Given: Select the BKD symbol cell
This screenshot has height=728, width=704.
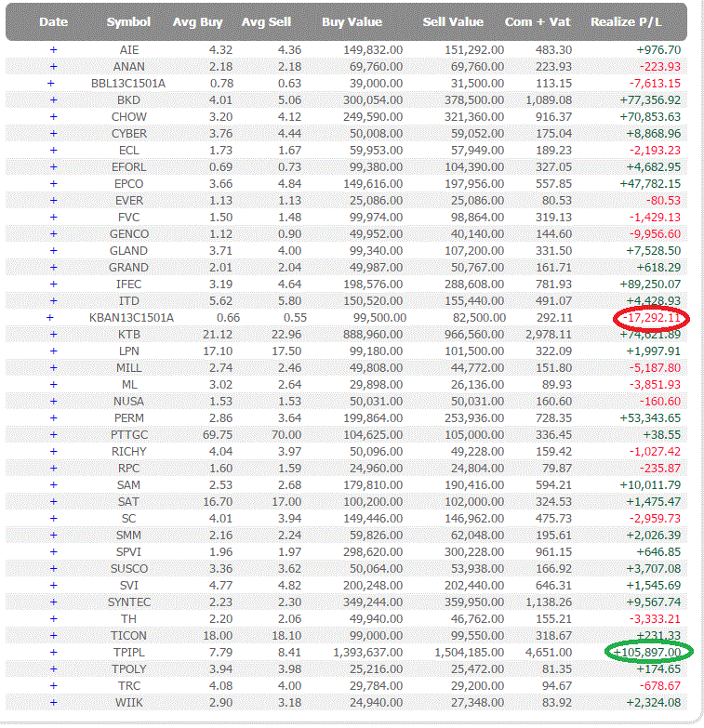Looking at the screenshot, I should tap(129, 99).
